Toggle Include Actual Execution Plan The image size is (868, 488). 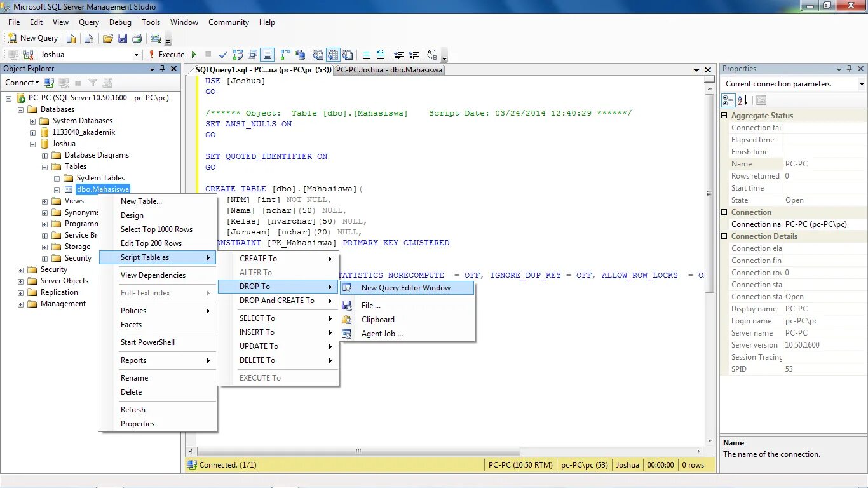[x=285, y=55]
